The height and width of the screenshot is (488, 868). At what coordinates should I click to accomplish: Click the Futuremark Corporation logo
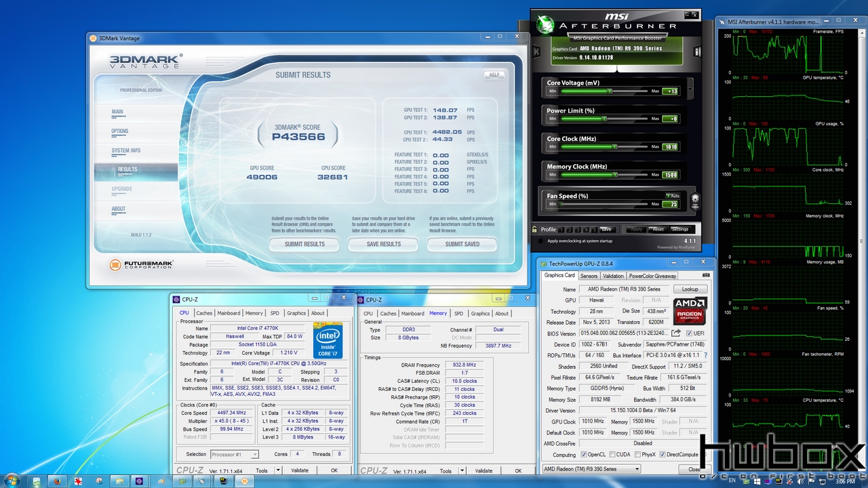tap(142, 264)
